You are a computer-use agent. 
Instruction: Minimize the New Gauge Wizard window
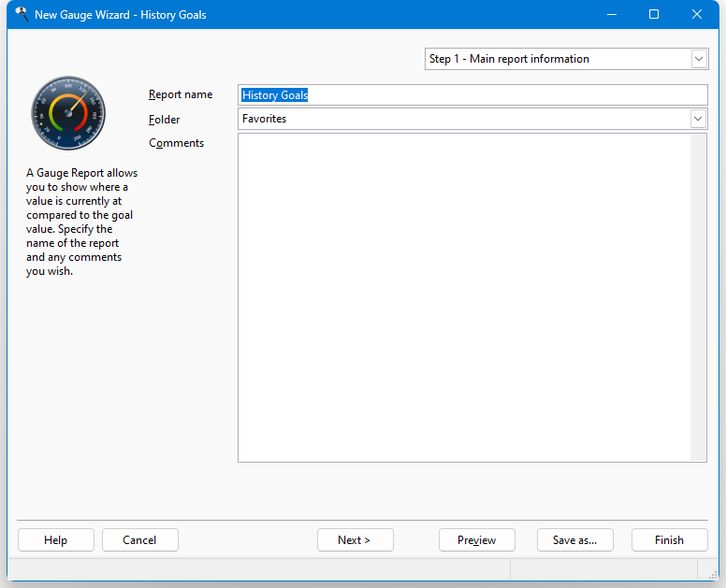click(612, 14)
